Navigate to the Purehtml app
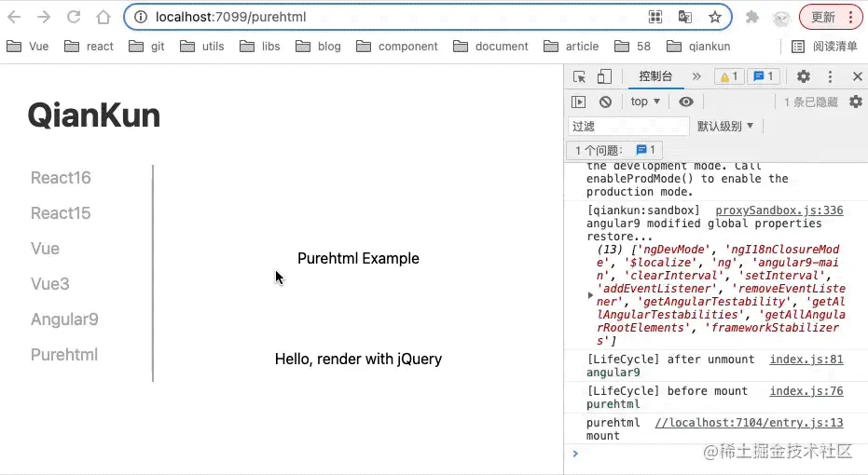Viewport: 868px width, 475px height. point(64,355)
